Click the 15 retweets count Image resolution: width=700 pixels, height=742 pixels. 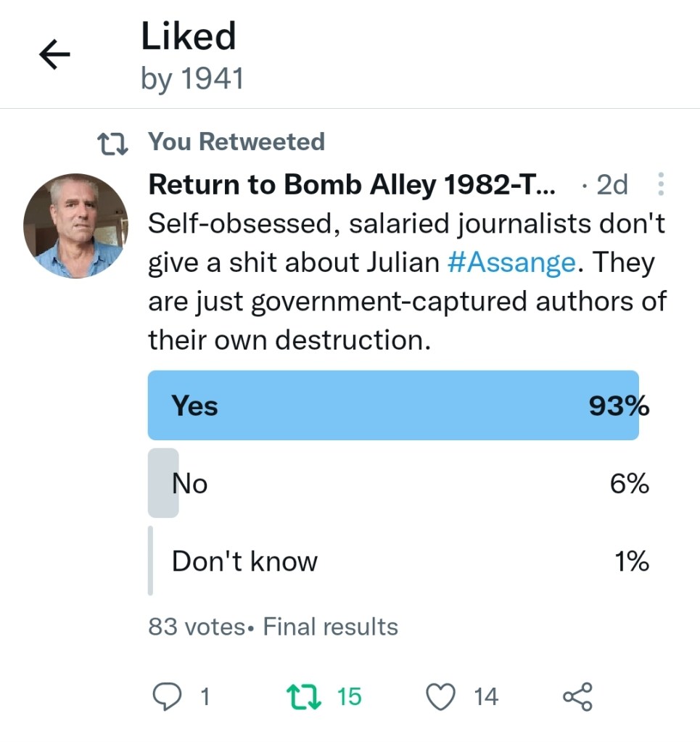click(x=349, y=696)
